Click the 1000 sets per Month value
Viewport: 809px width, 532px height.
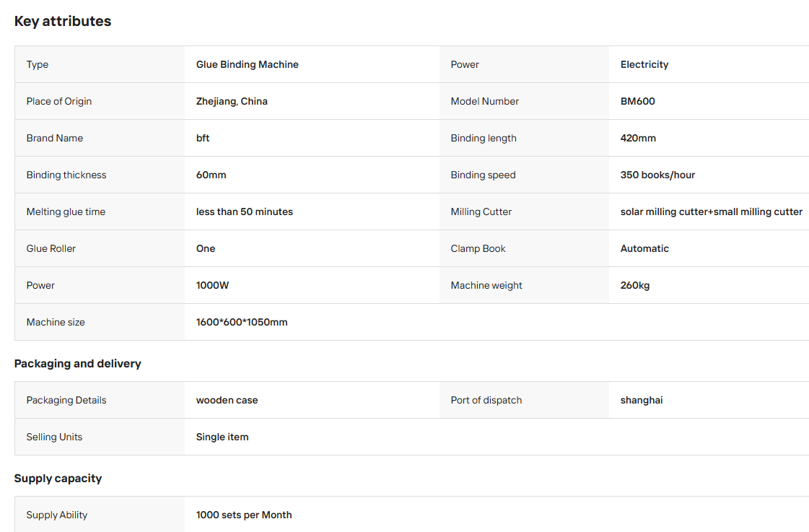pyautogui.click(x=244, y=515)
